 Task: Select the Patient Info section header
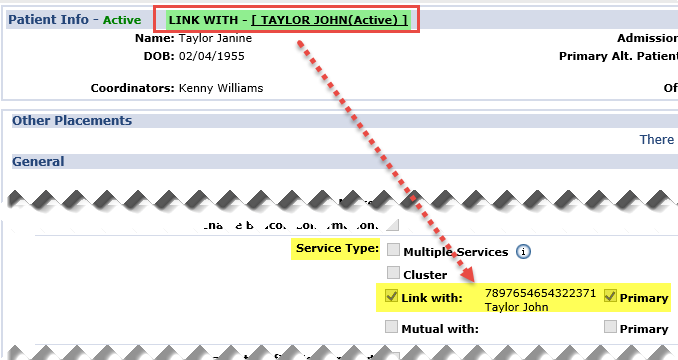point(48,20)
